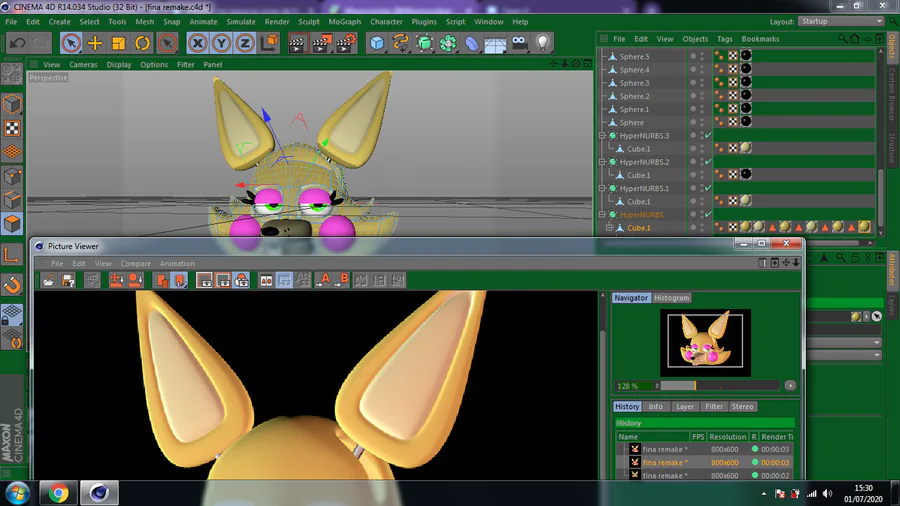The image size is (900, 506).
Task: Switch to Histogram tab
Action: tap(672, 298)
